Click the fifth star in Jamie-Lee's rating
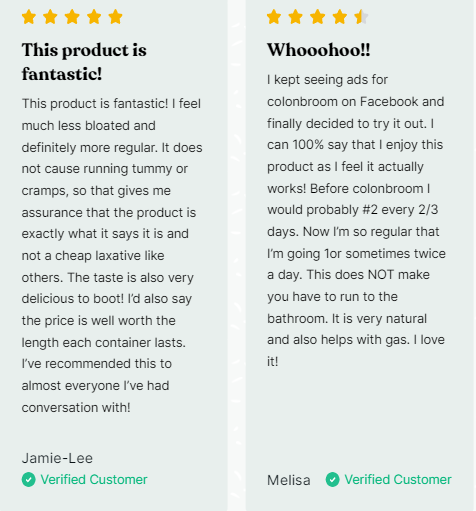The height and width of the screenshot is (511, 476). click(115, 17)
